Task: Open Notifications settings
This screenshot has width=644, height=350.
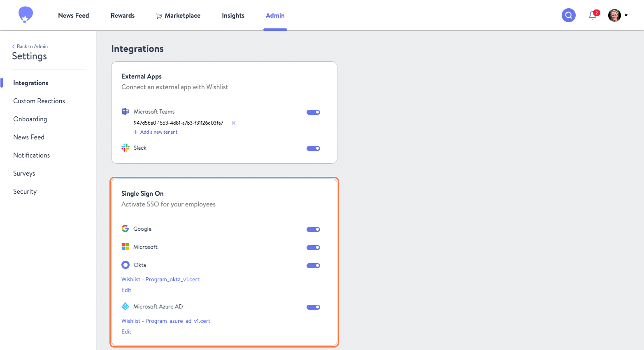Action: pos(31,155)
